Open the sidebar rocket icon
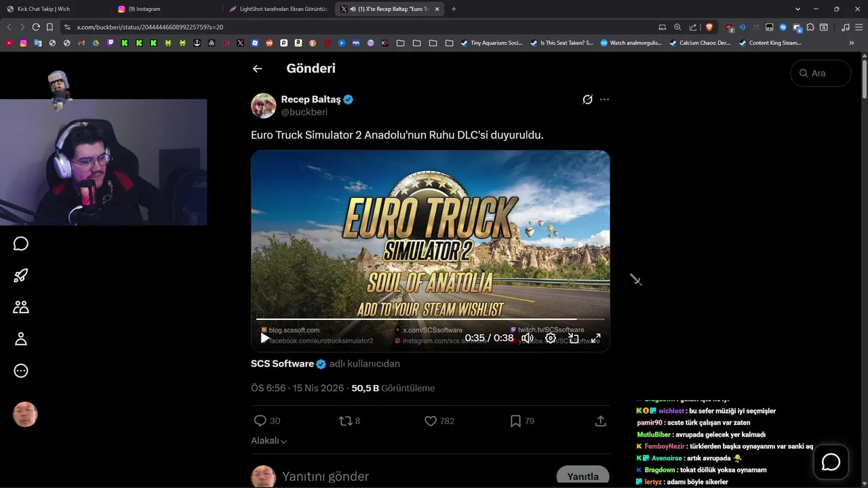This screenshot has height=488, width=868. [x=21, y=275]
